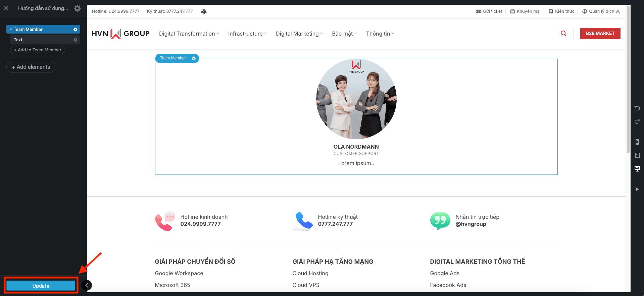Viewport: 644px width, 296px height.
Task: Open the Thông tin menu item
Action: [x=380, y=34]
